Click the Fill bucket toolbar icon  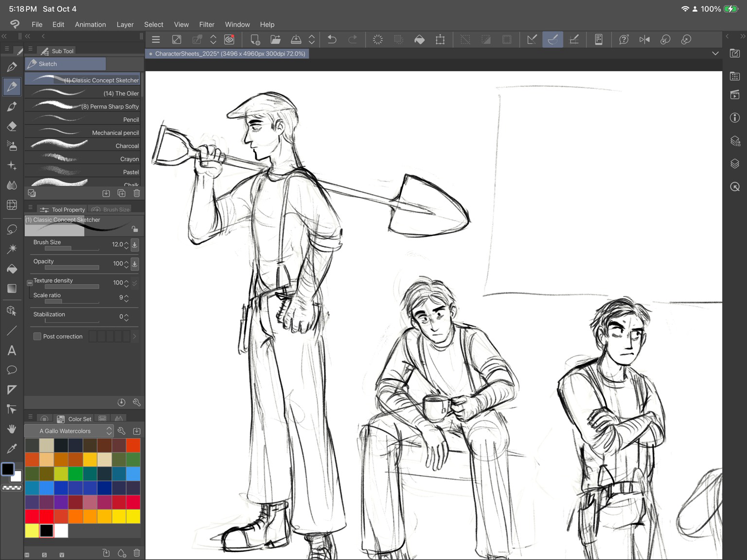(419, 40)
